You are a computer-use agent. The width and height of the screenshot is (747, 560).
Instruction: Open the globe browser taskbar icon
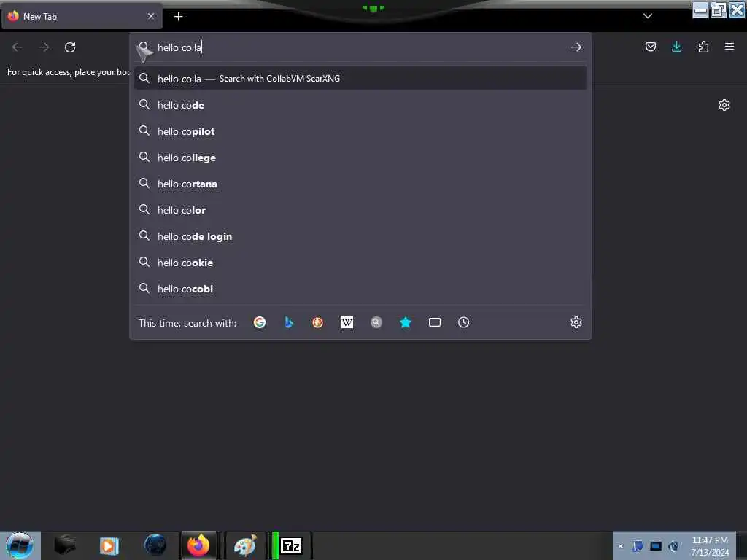(155, 545)
